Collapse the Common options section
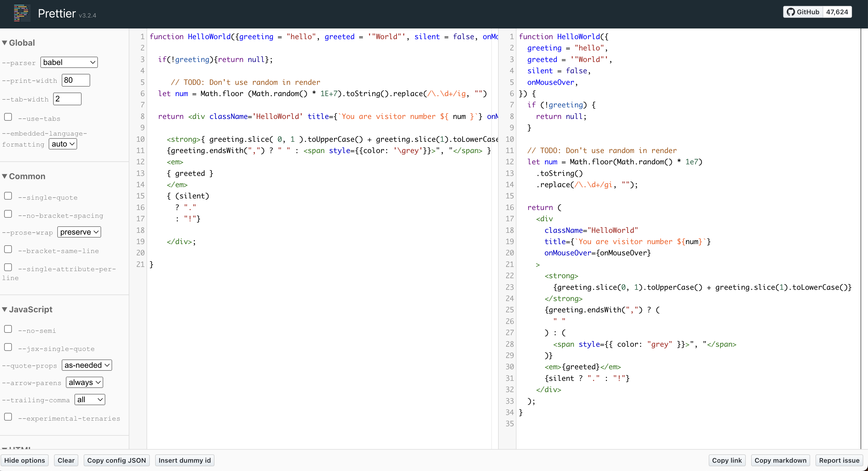 click(24, 176)
